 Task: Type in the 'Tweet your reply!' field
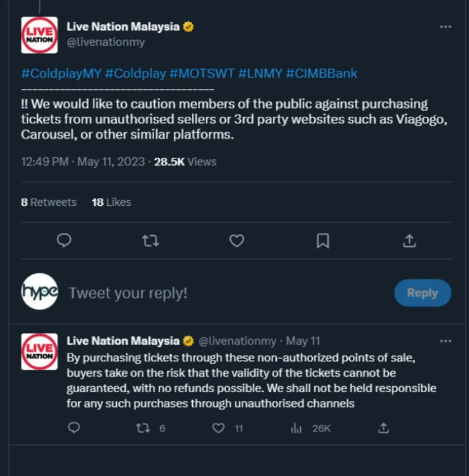208,293
